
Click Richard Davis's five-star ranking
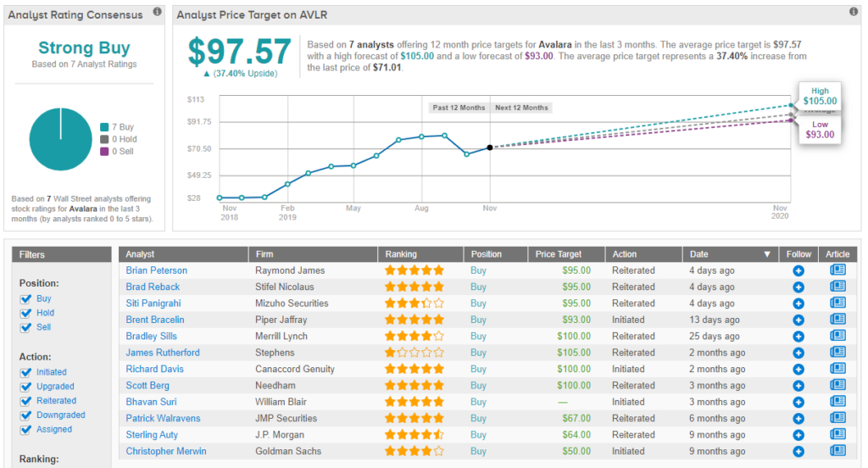click(414, 369)
